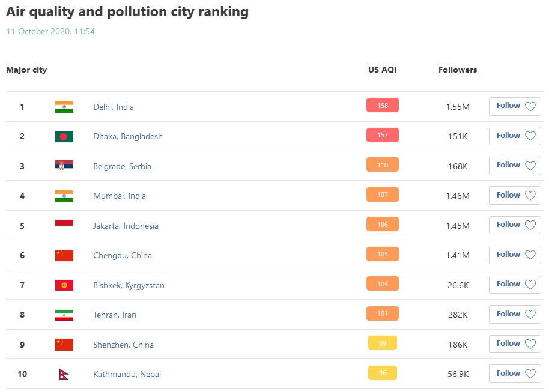The image size is (549, 392).
Task: Click the Iran flag icon
Action: (64, 315)
